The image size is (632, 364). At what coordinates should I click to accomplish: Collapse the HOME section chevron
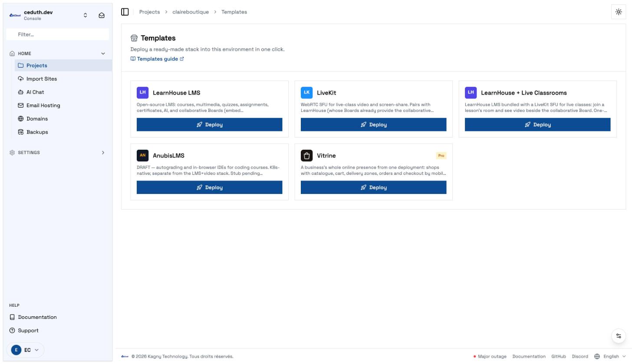tap(103, 53)
